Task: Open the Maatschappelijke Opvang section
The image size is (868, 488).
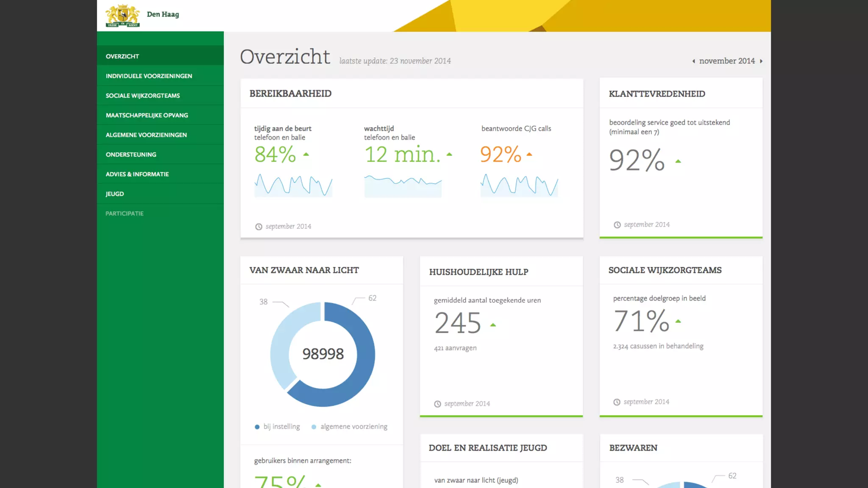Action: pyautogui.click(x=147, y=115)
